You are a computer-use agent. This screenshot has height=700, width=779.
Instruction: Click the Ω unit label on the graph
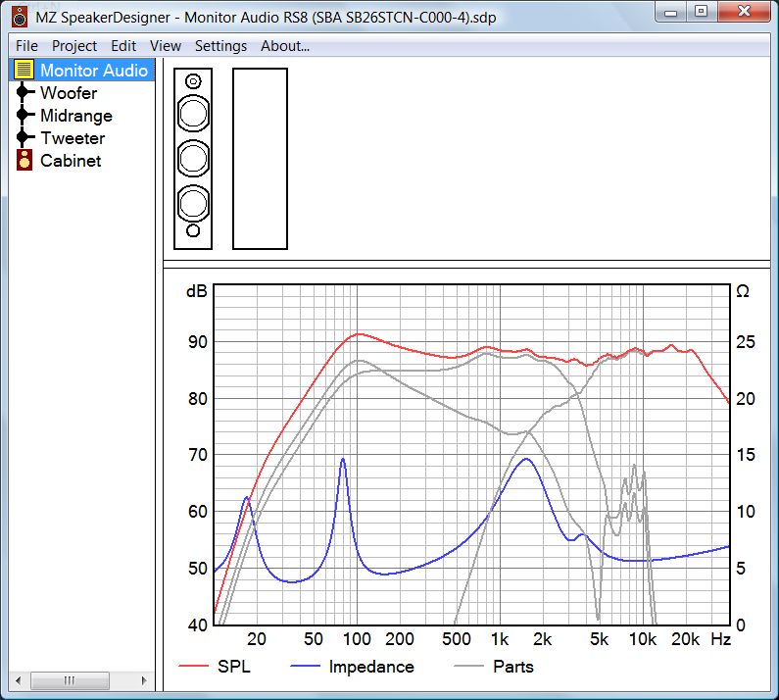742,291
